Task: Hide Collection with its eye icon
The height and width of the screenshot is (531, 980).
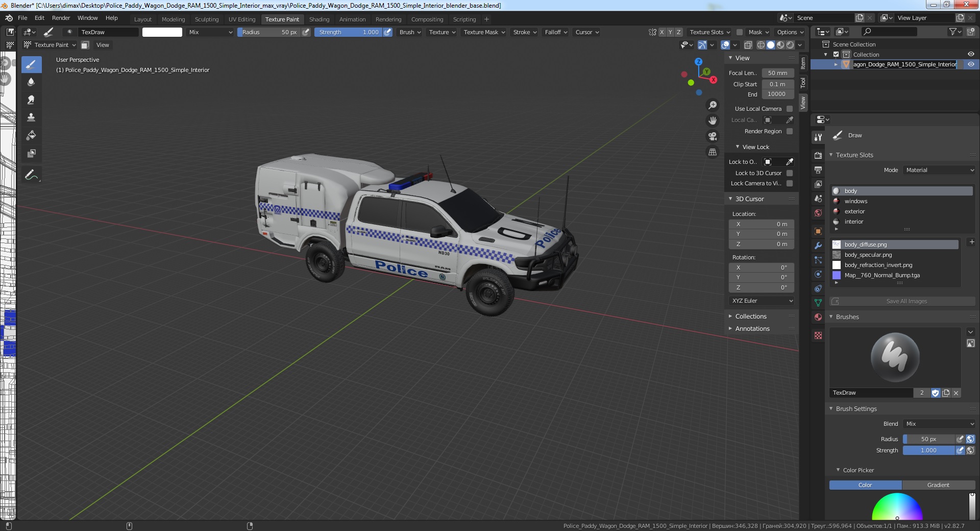Action: [x=971, y=54]
